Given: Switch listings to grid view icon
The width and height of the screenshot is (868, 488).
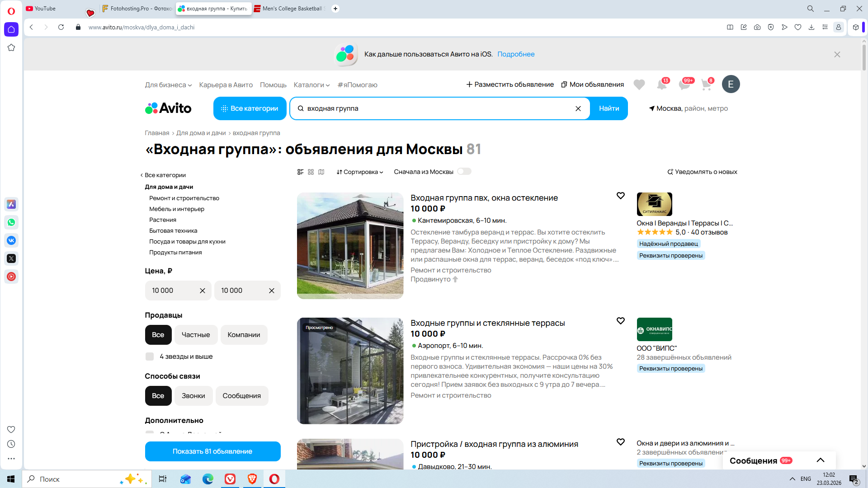Looking at the screenshot, I should tap(311, 172).
